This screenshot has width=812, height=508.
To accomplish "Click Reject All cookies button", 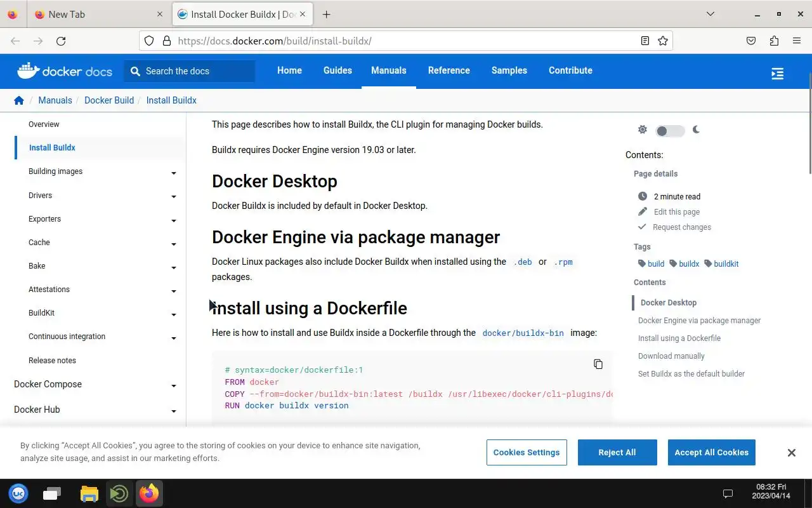I will [617, 452].
